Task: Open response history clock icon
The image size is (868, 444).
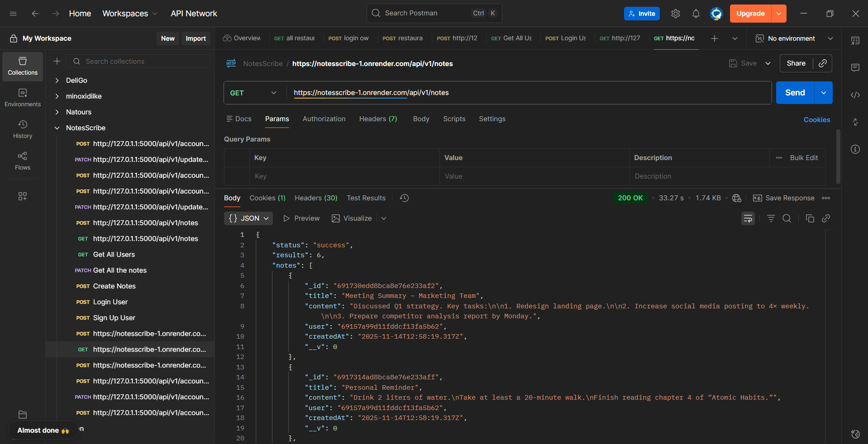Action: click(405, 198)
